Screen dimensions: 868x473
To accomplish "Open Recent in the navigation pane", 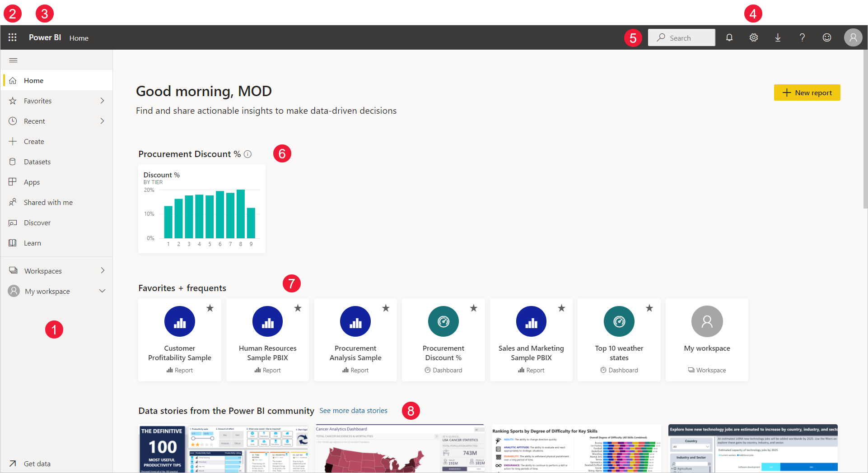I will click(x=57, y=121).
